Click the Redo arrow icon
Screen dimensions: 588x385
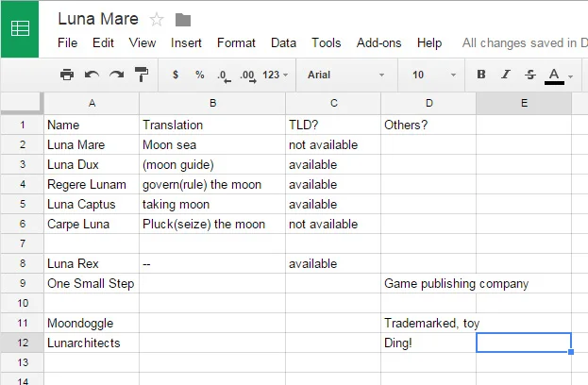click(x=117, y=75)
